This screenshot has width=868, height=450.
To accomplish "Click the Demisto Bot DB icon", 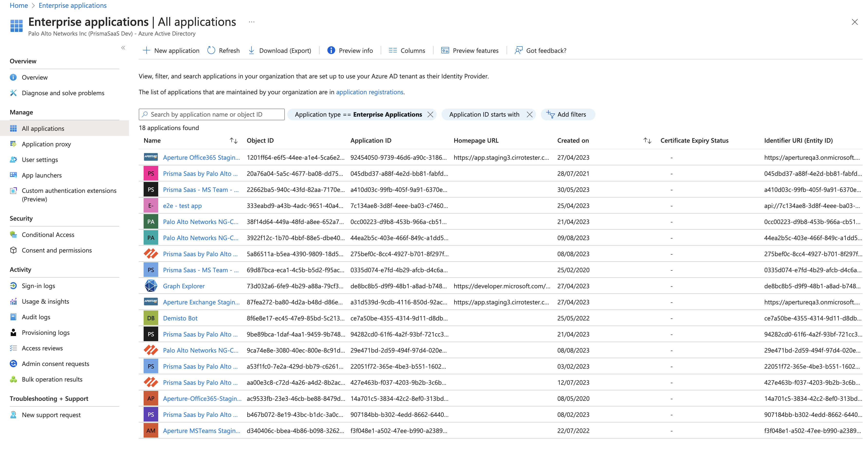I will (x=151, y=318).
